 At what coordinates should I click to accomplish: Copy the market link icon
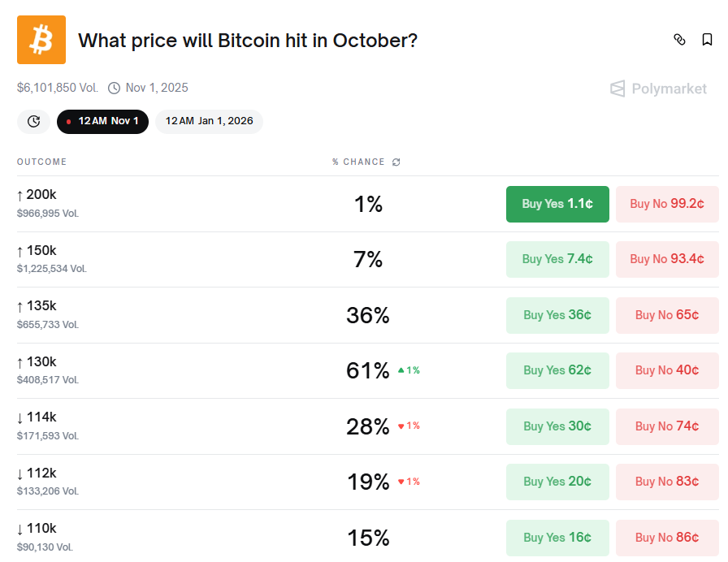tap(680, 40)
